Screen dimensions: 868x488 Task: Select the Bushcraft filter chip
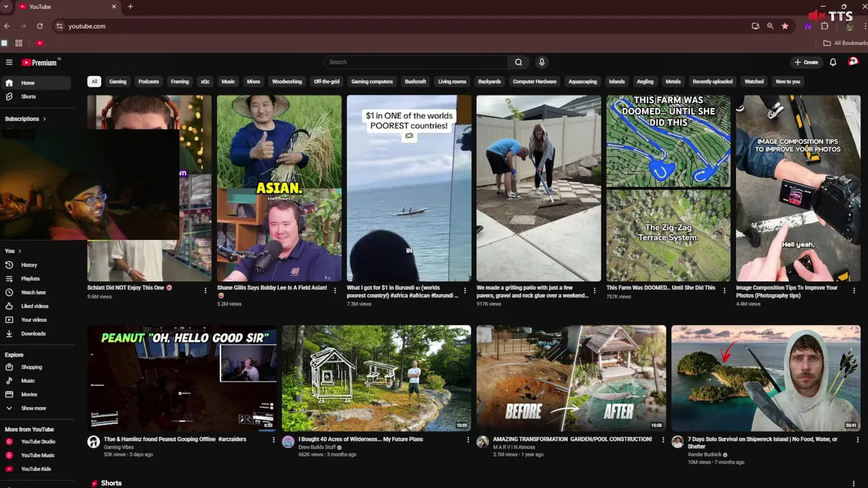coord(415,81)
